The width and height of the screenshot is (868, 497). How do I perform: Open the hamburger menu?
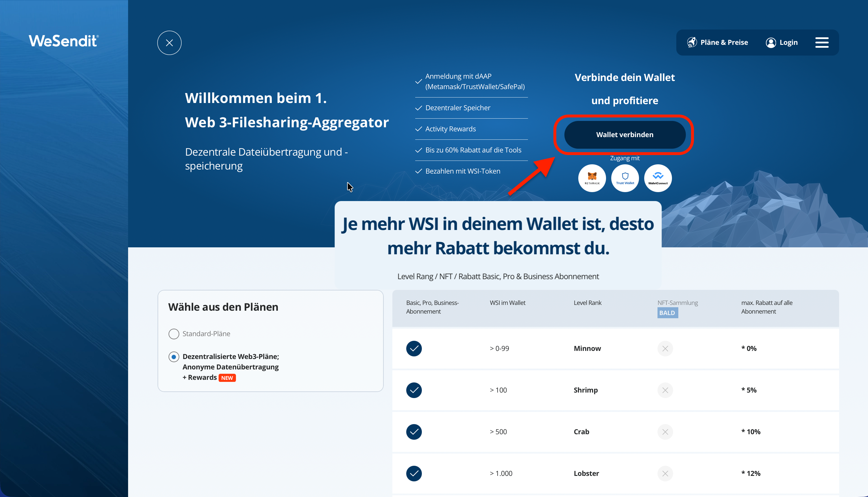tap(822, 43)
